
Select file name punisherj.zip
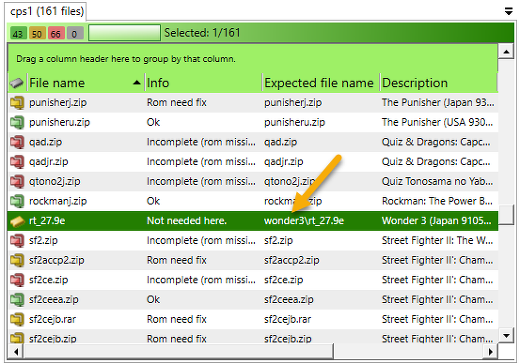[x=58, y=102]
